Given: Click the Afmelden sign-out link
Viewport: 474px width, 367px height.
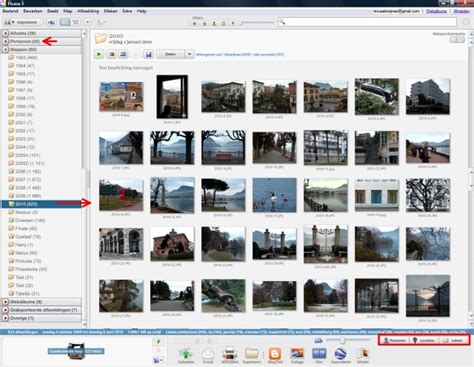Looking at the screenshot, I should tap(462, 11).
